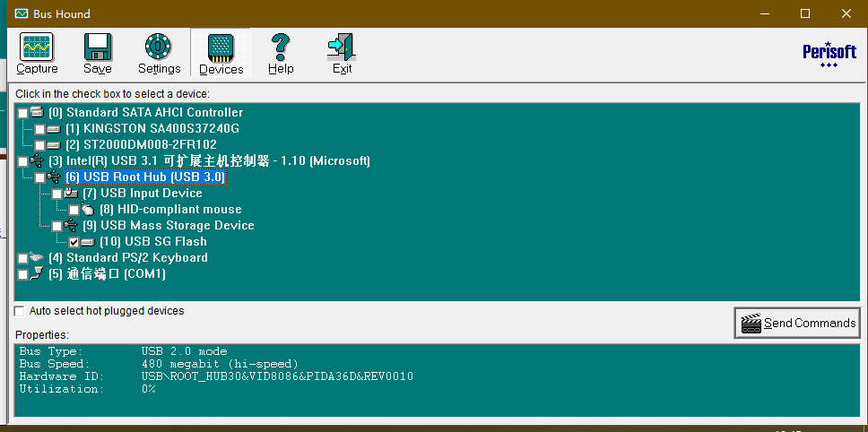Select (7) USB Input Device row
This screenshot has width=868, height=432.
click(x=143, y=193)
